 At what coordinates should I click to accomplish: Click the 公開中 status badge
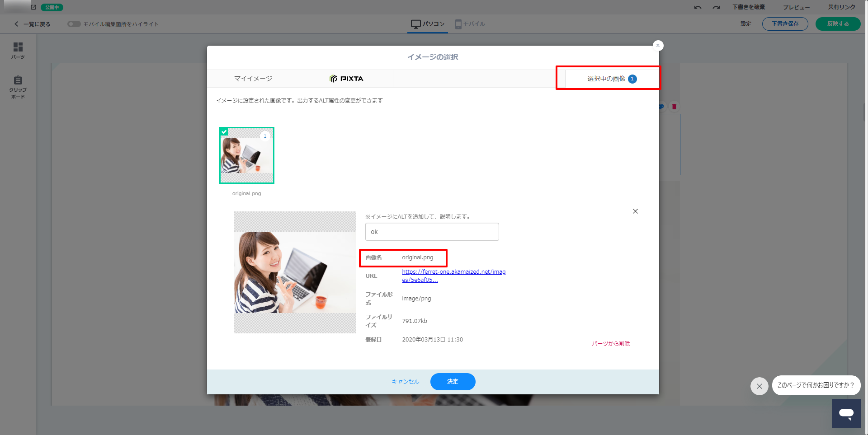pos(52,7)
